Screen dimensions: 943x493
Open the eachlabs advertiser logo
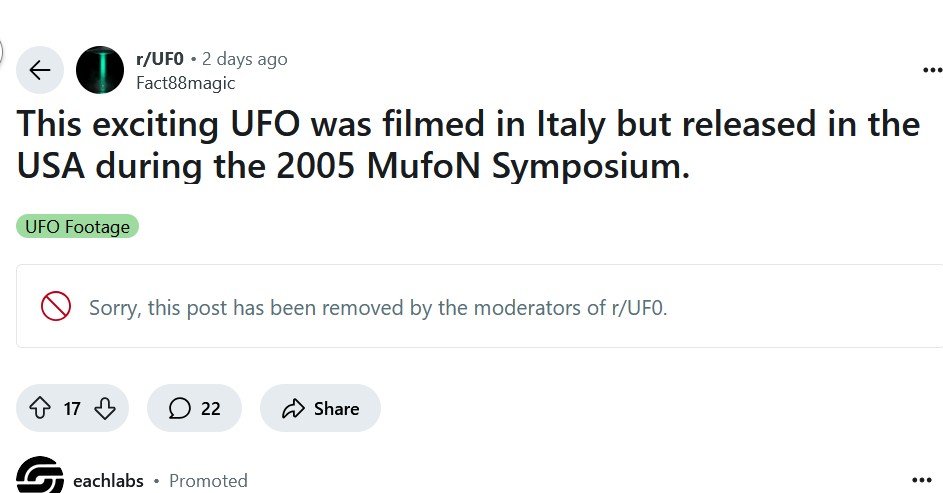pos(40,477)
